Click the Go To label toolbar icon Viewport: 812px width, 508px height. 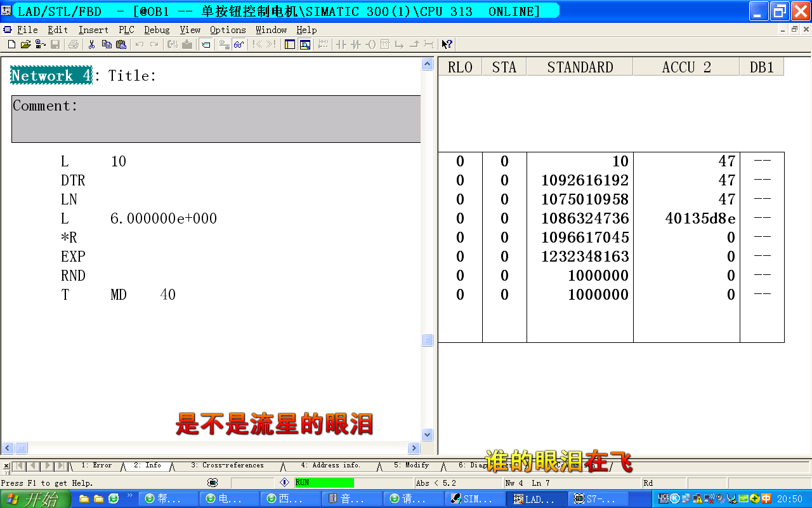206,44
